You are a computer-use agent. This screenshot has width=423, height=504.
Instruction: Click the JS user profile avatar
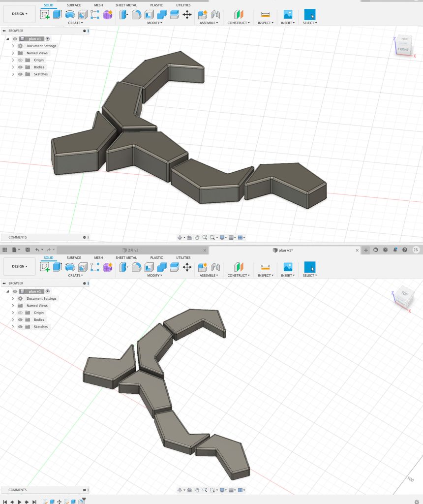416,250
